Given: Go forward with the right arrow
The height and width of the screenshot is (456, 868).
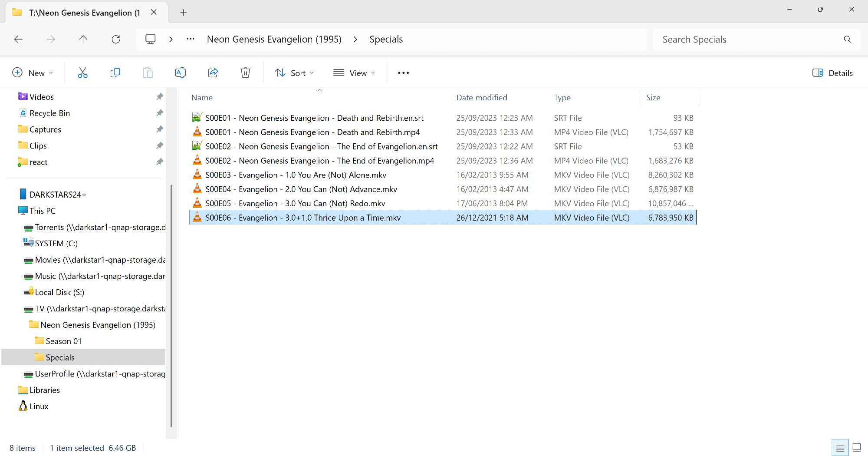Looking at the screenshot, I should pos(51,39).
